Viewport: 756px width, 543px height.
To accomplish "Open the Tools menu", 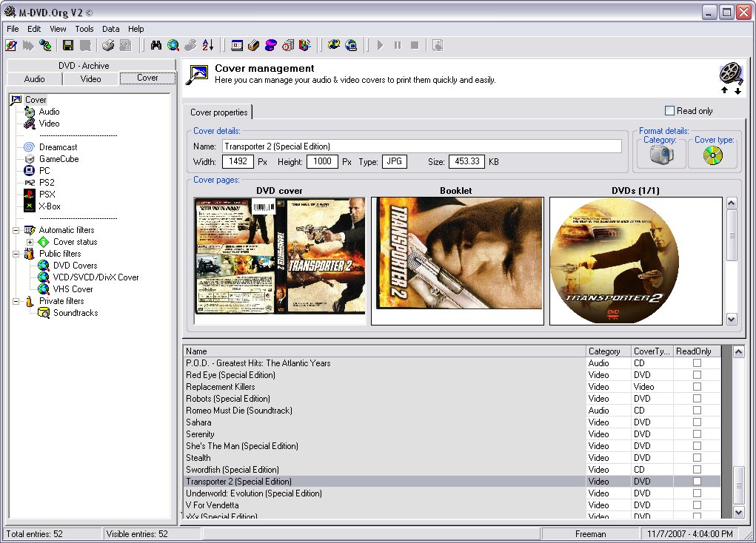I will 84,29.
